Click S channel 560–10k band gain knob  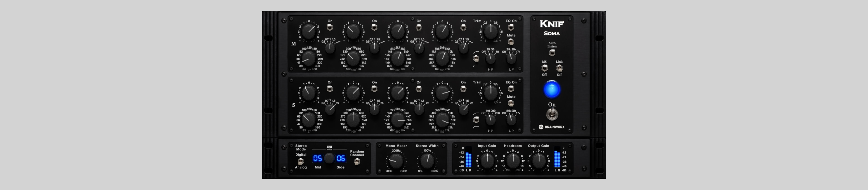coord(398,93)
